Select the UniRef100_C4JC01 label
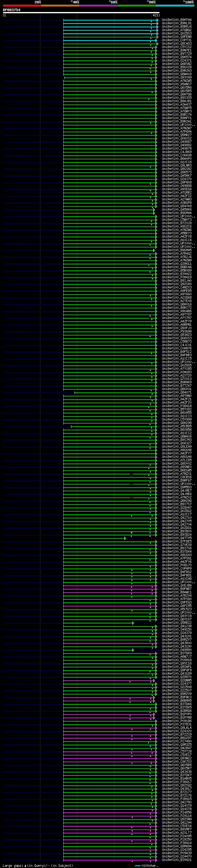Viewport: 197px width, 868px height. pyautogui.click(x=177, y=345)
